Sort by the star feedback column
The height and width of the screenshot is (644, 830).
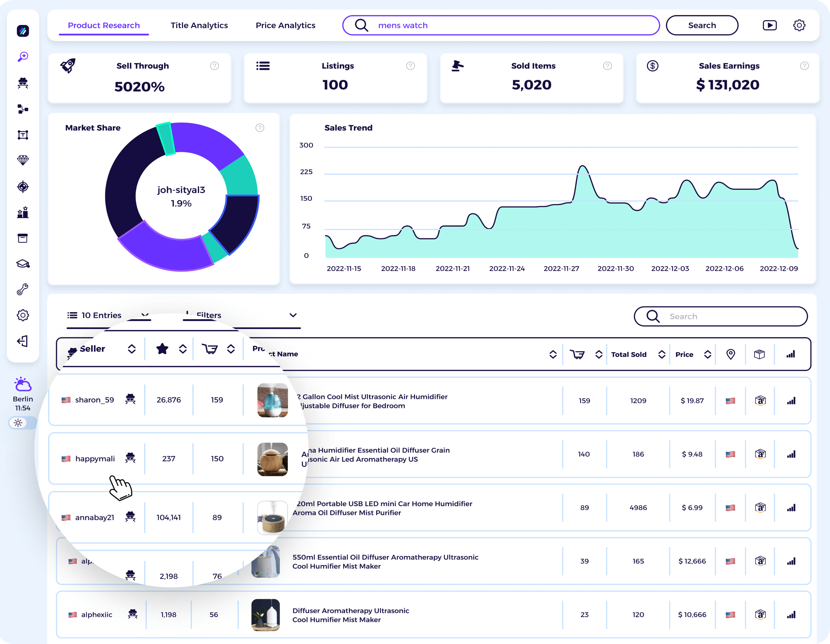pos(183,349)
